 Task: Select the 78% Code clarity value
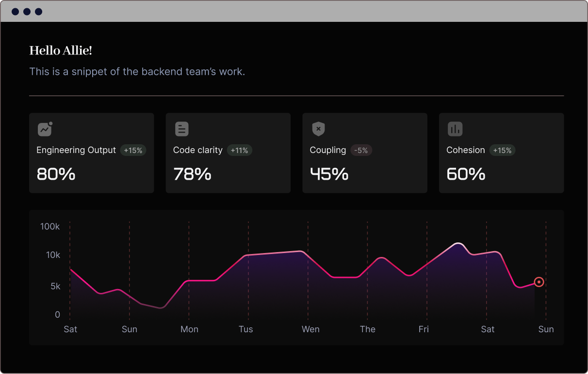(x=193, y=174)
